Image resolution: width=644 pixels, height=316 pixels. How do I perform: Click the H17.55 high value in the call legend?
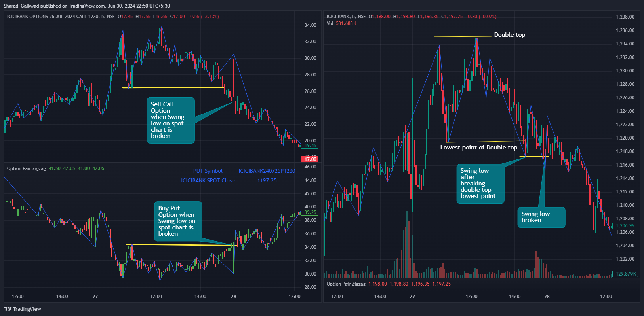[x=143, y=17]
